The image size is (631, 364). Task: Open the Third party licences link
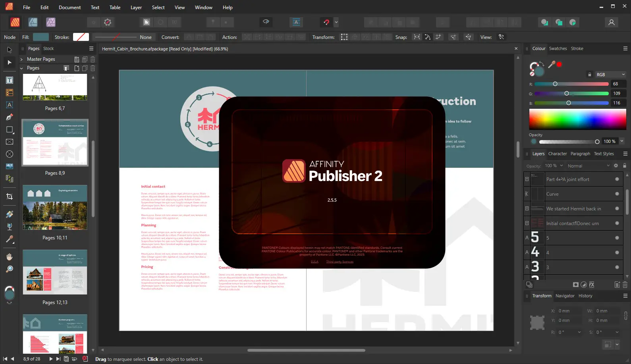[340, 262]
